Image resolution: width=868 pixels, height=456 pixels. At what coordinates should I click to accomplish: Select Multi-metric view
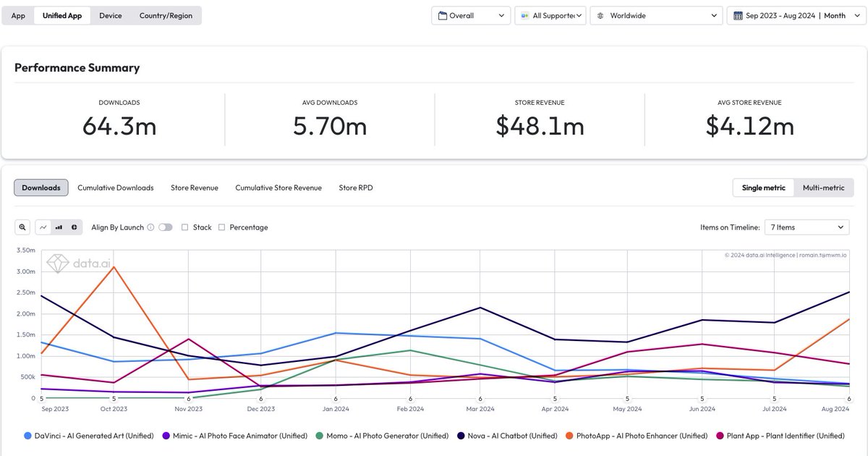coord(823,187)
